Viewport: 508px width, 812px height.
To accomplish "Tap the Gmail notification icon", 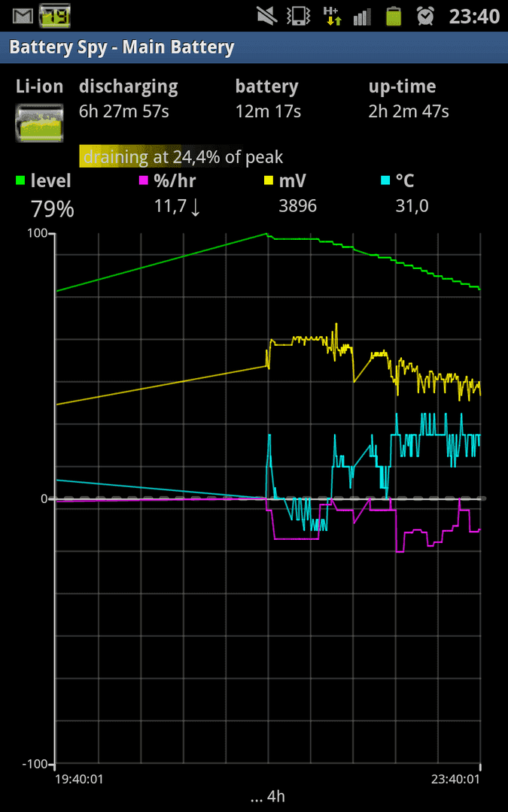I will tap(23, 17).
